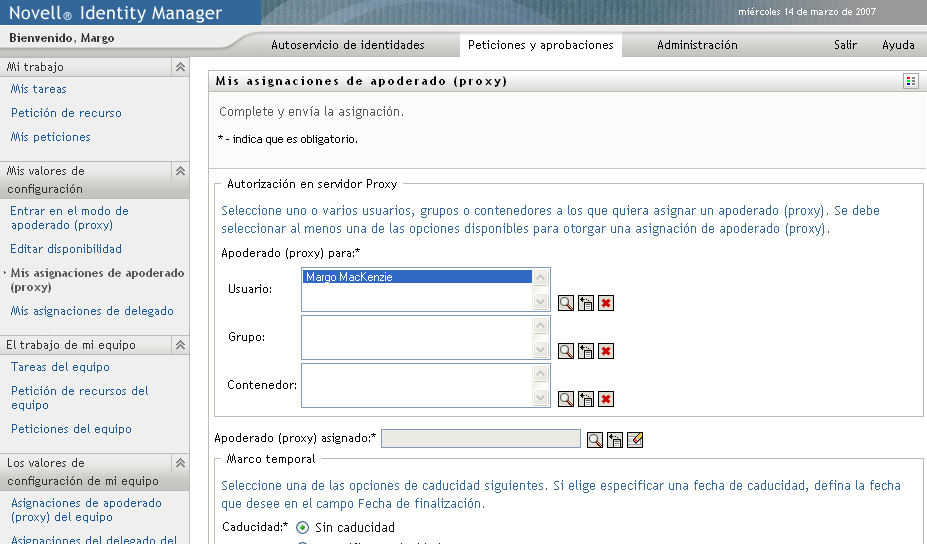Open Asignaciones de apoderado (proxy) del equipo
Viewport: 927px width, 544px height.
pos(86,510)
